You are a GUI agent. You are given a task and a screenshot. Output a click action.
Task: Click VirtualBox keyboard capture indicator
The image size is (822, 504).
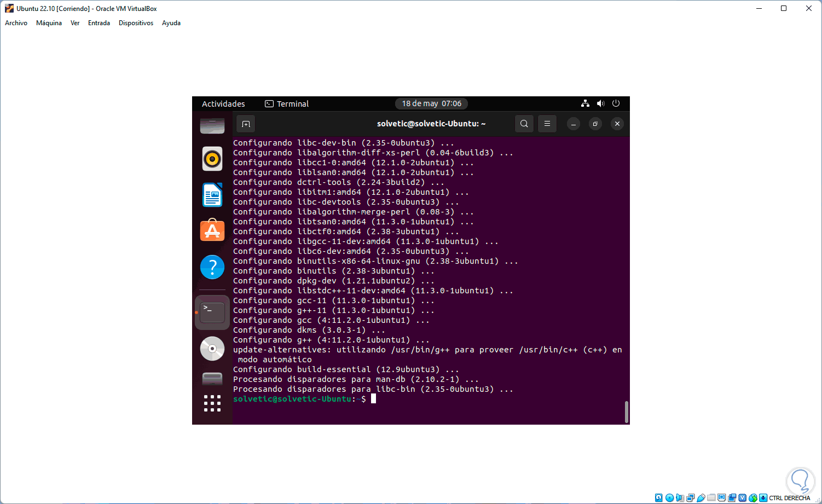click(x=763, y=498)
